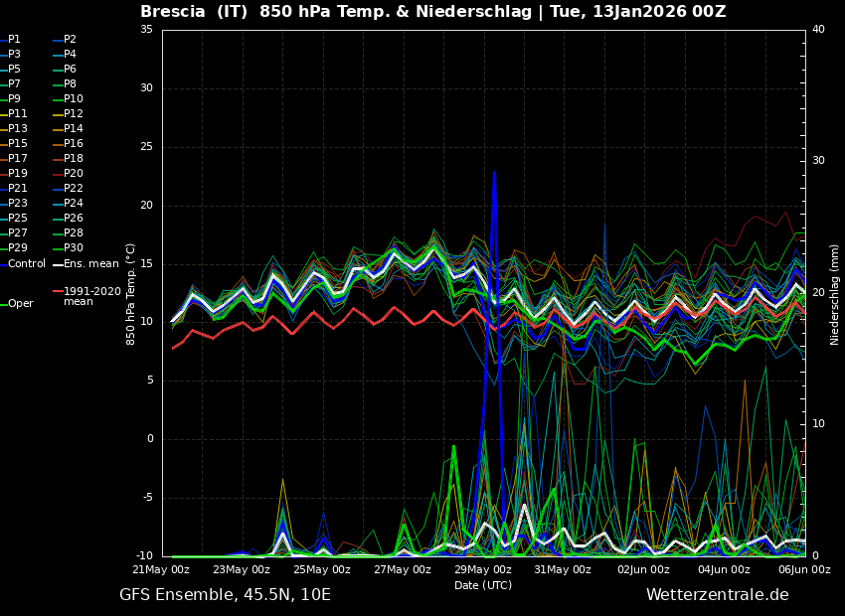This screenshot has width=845, height=616.
Task: Click the "29May 00z" date label
Action: [484, 569]
